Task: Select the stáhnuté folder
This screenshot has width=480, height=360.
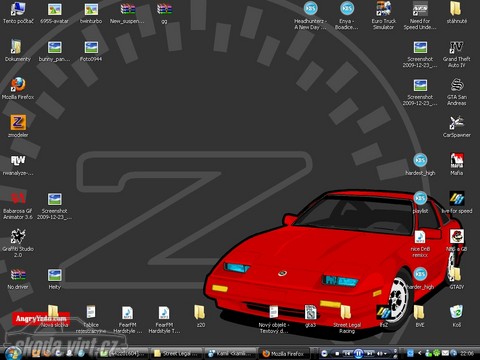Action: pos(457,13)
